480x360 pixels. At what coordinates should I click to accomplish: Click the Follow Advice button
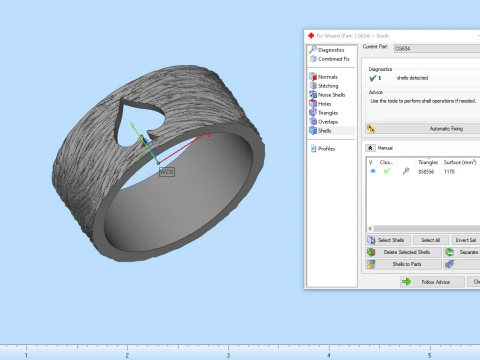[432, 282]
